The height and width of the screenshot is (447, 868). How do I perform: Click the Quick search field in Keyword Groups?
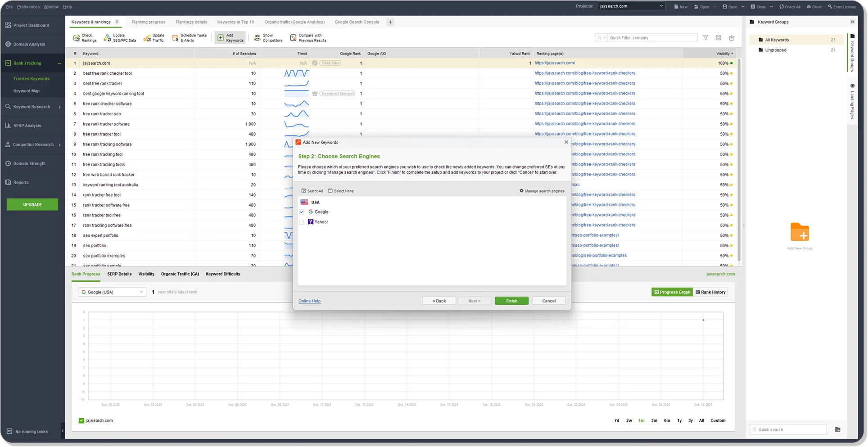788,429
